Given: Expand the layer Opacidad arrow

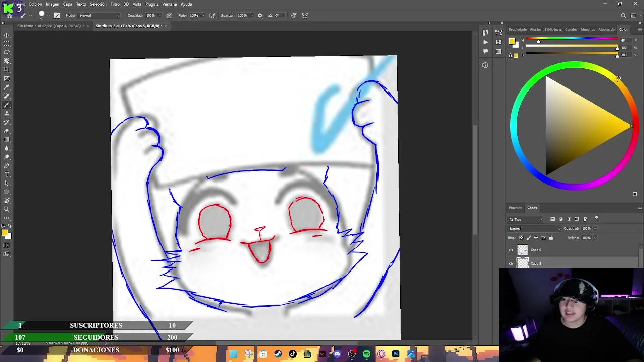Looking at the screenshot, I should click(x=595, y=229).
